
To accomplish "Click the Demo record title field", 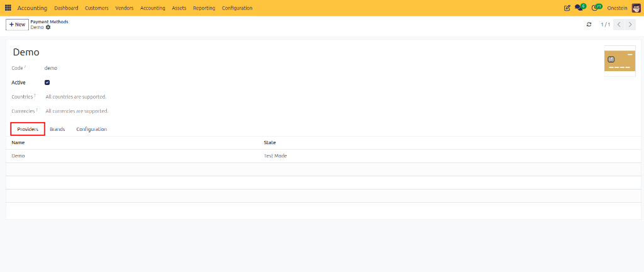I will pos(26,52).
